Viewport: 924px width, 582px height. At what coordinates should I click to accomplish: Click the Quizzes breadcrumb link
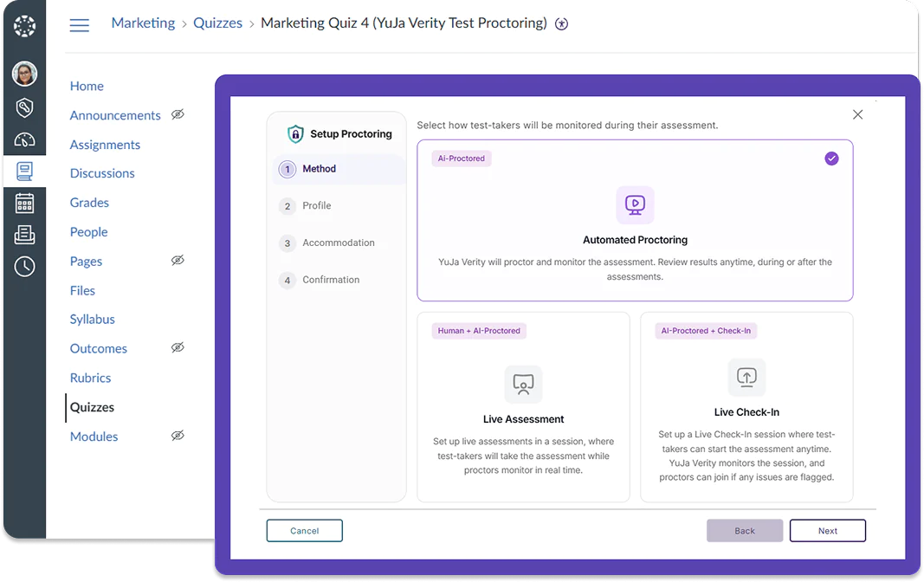point(217,23)
